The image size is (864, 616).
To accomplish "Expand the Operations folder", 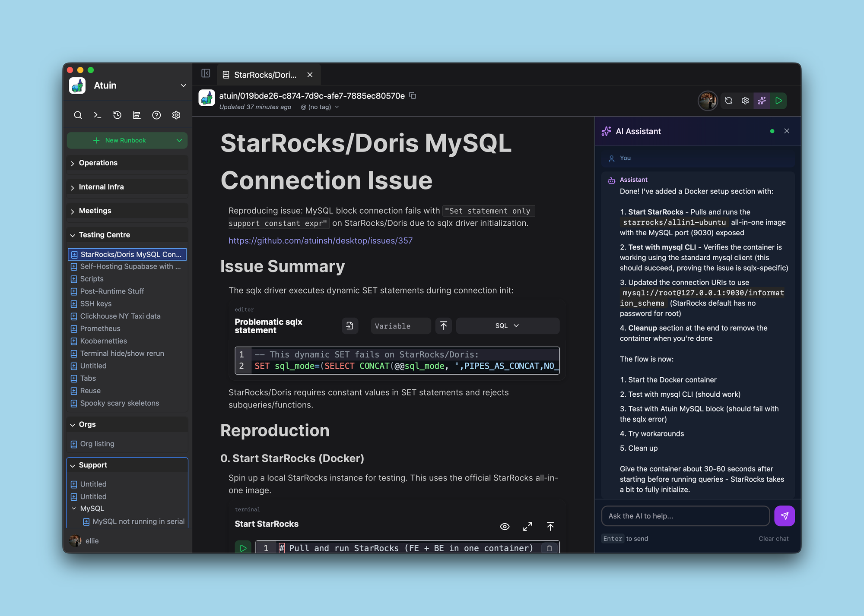I will (98, 163).
